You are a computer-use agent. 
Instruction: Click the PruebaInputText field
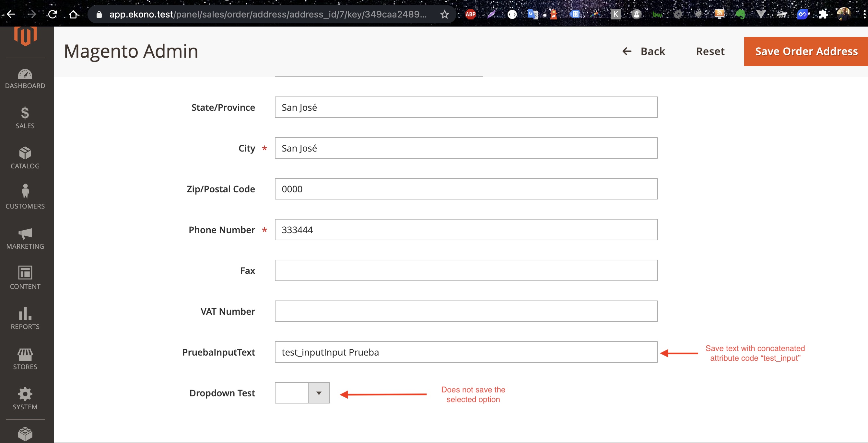466,352
